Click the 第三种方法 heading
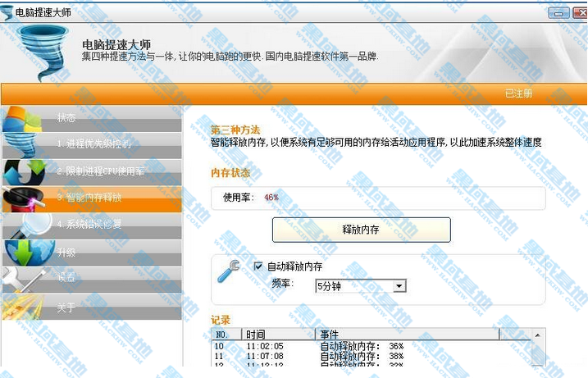Viewport: 588px width, 378px height. click(x=235, y=130)
